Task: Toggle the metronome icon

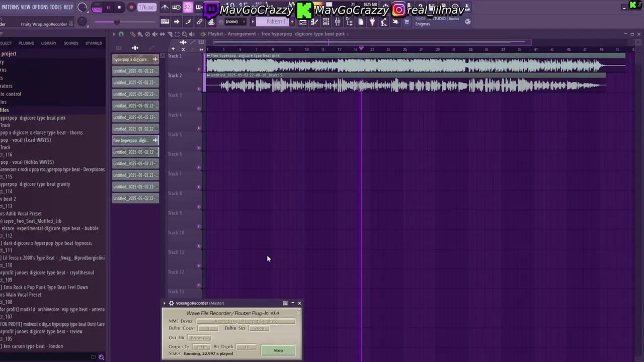Action: click(165, 8)
